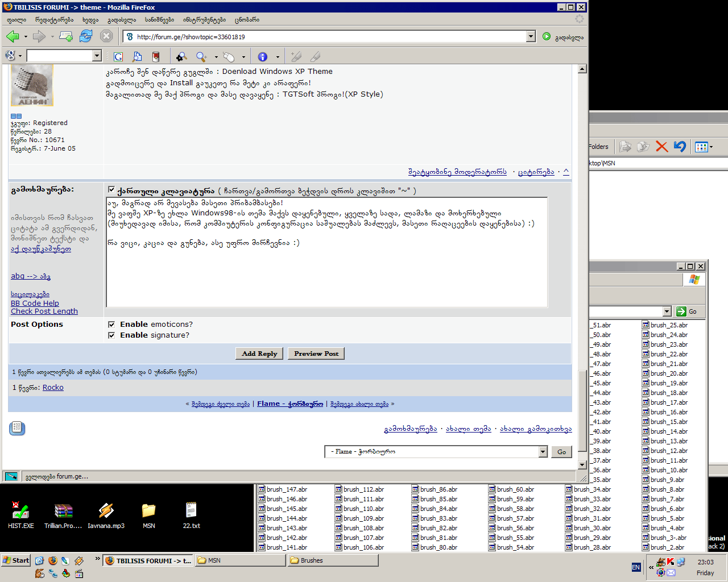Click the binoculars find icon in toolbar
Image resolution: width=728 pixels, height=582 pixels.
(x=181, y=56)
